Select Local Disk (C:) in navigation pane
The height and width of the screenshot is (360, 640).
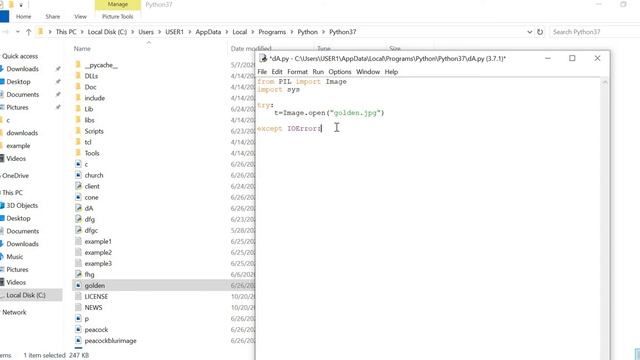click(26, 295)
